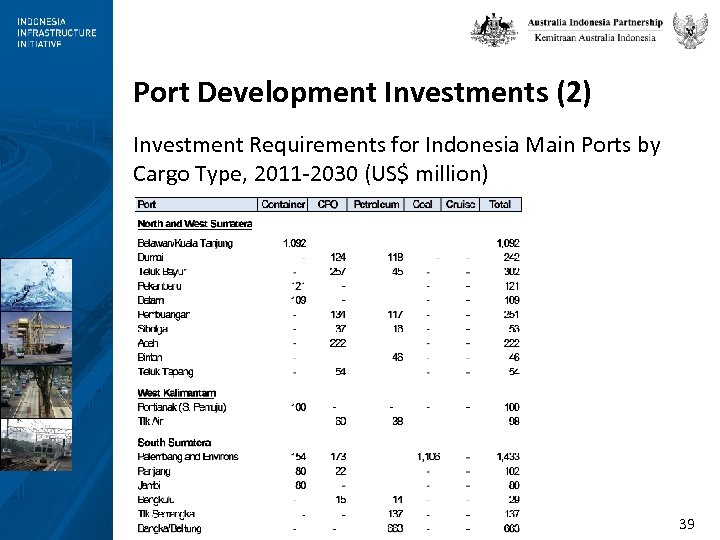Click the 'Dumai' row label

[150, 257]
